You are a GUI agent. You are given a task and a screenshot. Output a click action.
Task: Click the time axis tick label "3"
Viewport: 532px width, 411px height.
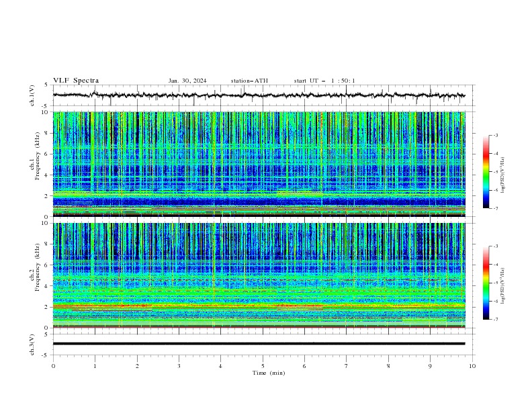pyautogui.click(x=179, y=366)
